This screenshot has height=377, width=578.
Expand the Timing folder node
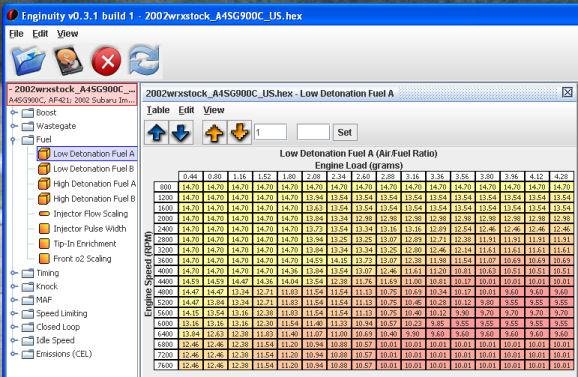[x=14, y=273]
